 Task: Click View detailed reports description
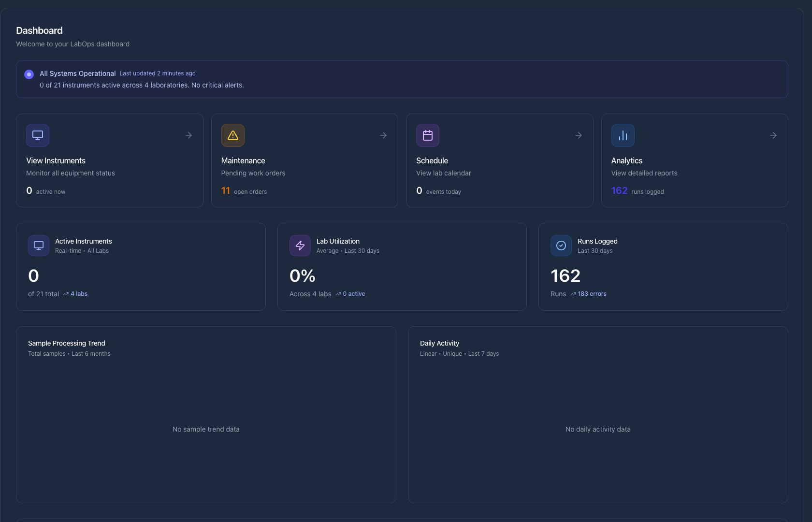(644, 173)
